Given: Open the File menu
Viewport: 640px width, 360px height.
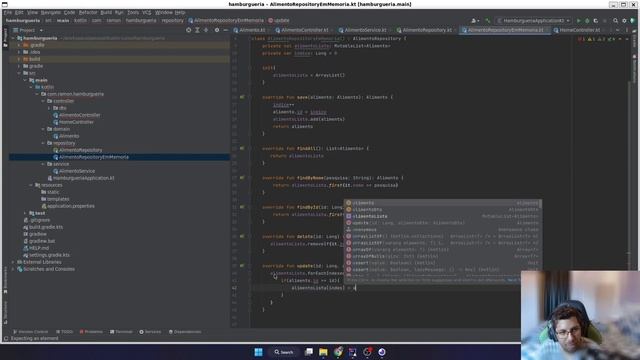Looking at the screenshot, I should [x=8, y=13].
